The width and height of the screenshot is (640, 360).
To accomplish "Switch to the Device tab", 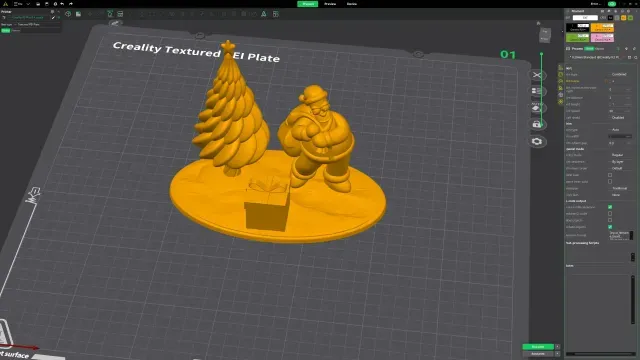I will coord(352,4).
